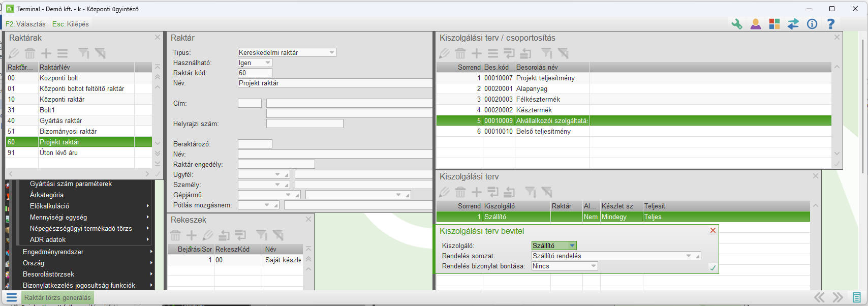Clear filter in Kiszolgálási terv / csoportosítás

pos(563,53)
